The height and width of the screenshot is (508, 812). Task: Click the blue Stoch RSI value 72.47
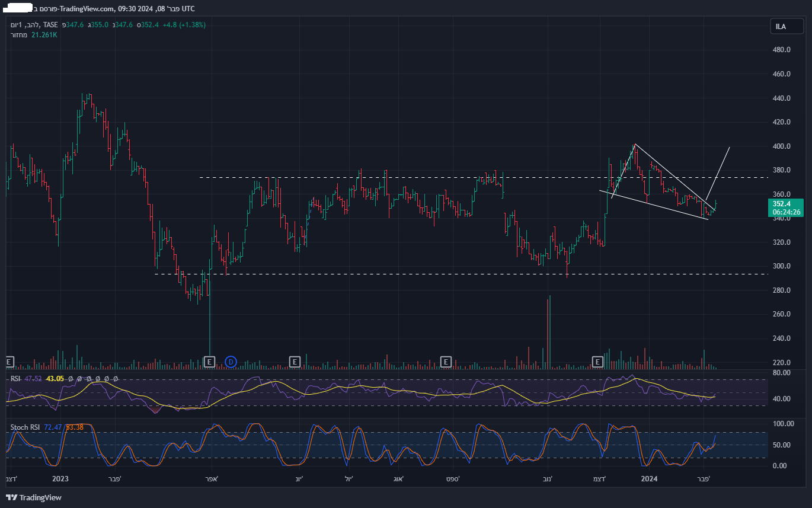click(53, 427)
